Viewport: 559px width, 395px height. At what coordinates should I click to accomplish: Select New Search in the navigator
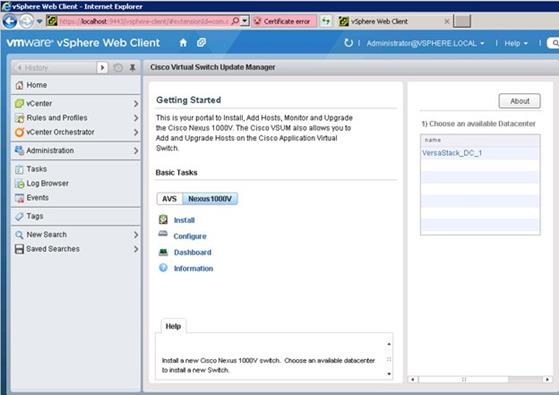point(76,235)
